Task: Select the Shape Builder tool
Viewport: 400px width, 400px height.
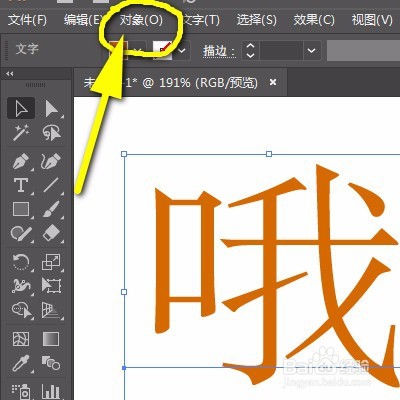Action: pyautogui.click(x=21, y=310)
